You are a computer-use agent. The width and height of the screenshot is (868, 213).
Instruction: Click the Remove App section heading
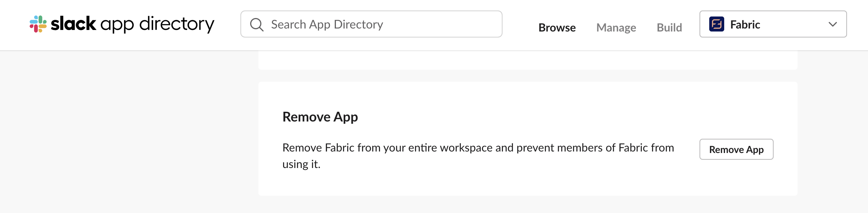coord(320,117)
